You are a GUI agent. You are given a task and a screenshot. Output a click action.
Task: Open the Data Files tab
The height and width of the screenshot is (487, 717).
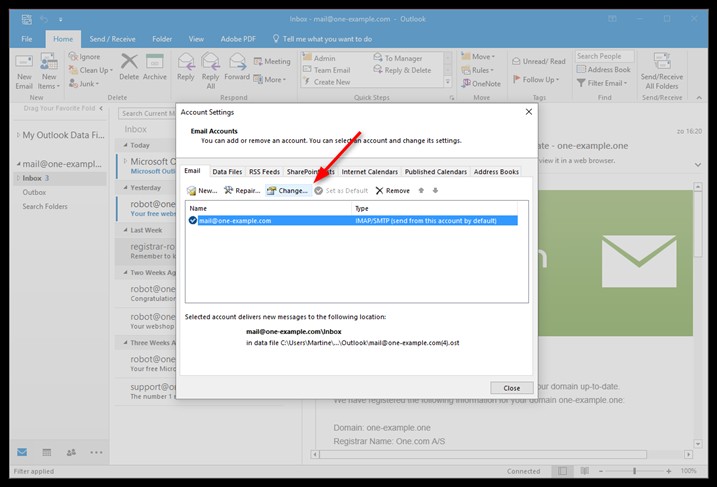click(x=227, y=171)
